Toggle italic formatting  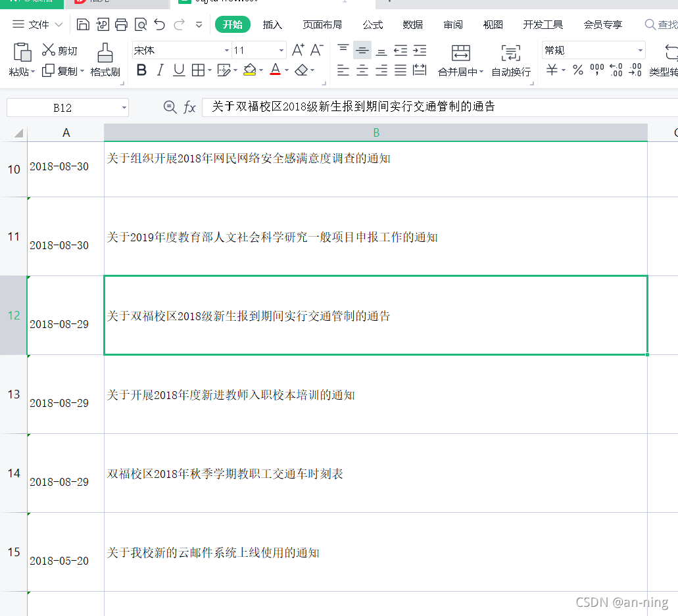(x=160, y=70)
